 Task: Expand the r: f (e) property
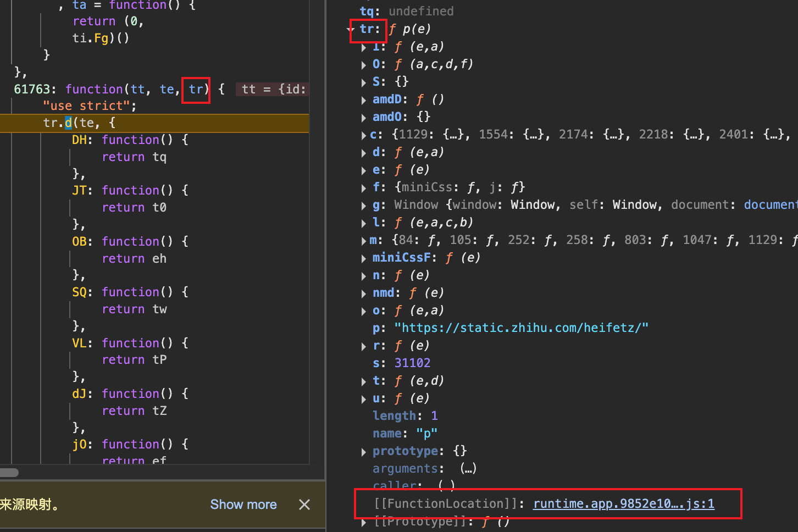coord(364,346)
